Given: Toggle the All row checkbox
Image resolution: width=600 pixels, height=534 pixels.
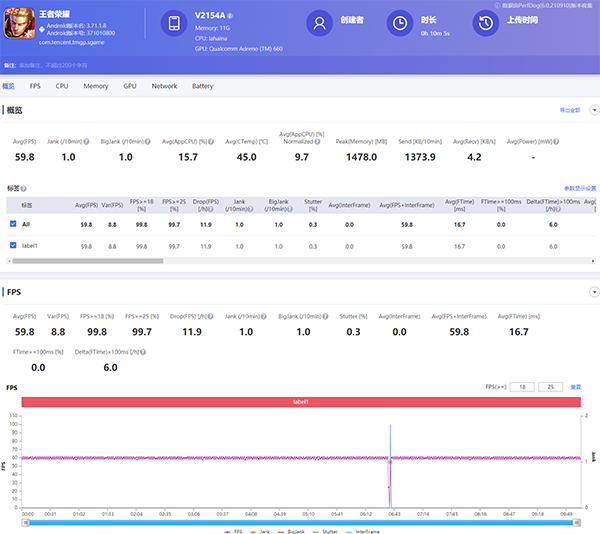Looking at the screenshot, I should (13, 224).
